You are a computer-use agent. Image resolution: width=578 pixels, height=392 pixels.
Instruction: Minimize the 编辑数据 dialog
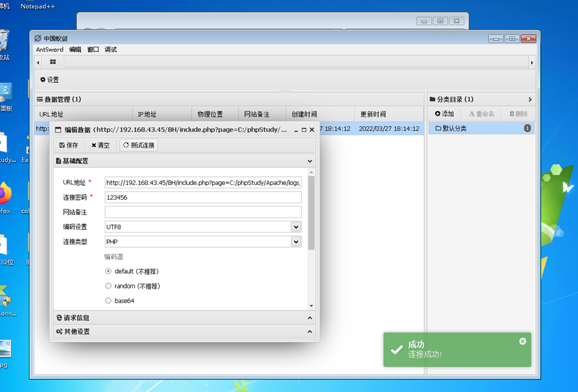click(x=296, y=130)
